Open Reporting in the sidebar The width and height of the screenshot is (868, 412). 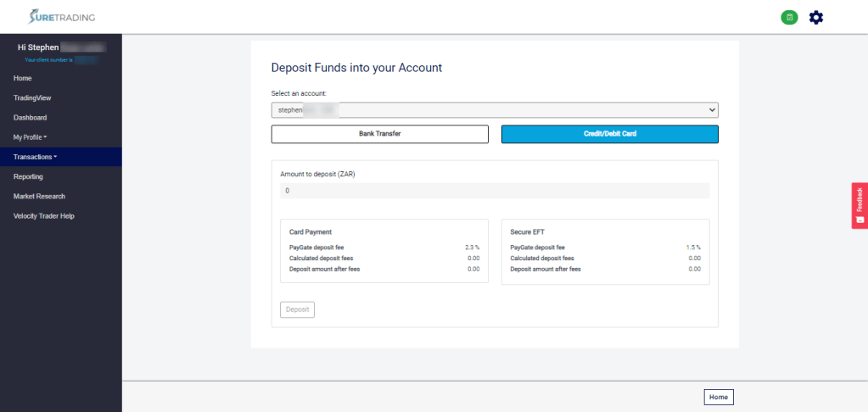pos(28,176)
